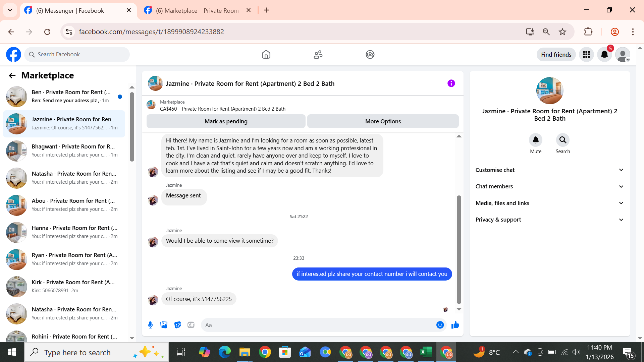
Task: Open the sticker picker icon
Action: (x=177, y=325)
